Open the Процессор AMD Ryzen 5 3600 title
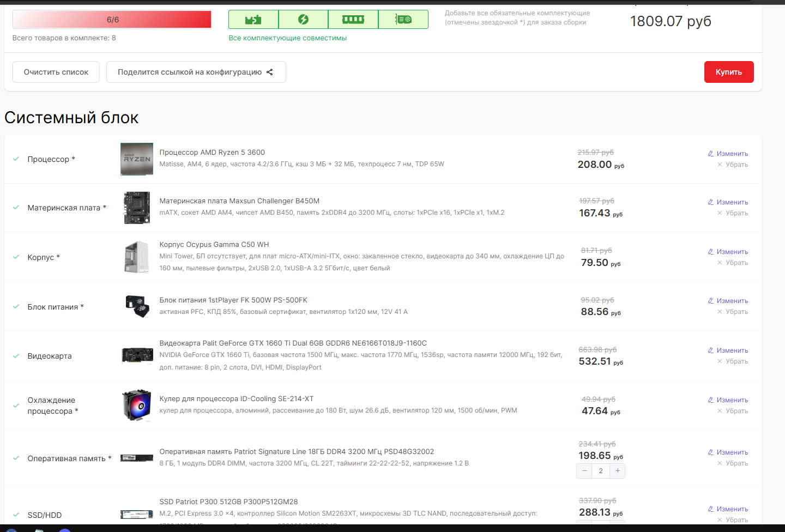The width and height of the screenshot is (785, 532). (x=212, y=153)
